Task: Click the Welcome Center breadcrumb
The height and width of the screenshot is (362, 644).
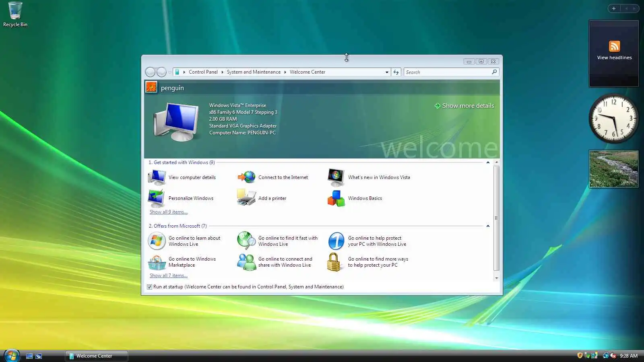Action: coord(308,72)
